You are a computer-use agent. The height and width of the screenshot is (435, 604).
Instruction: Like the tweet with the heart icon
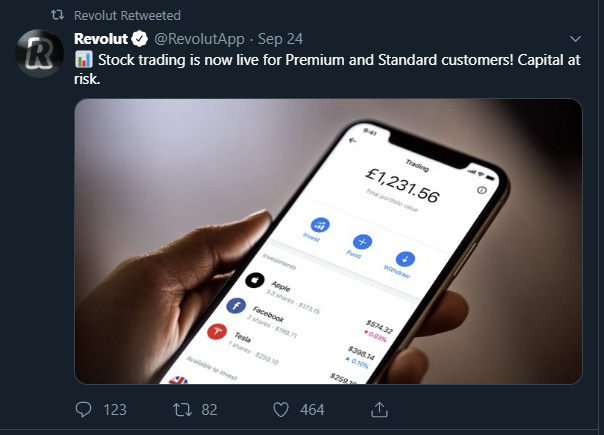pyautogui.click(x=281, y=410)
